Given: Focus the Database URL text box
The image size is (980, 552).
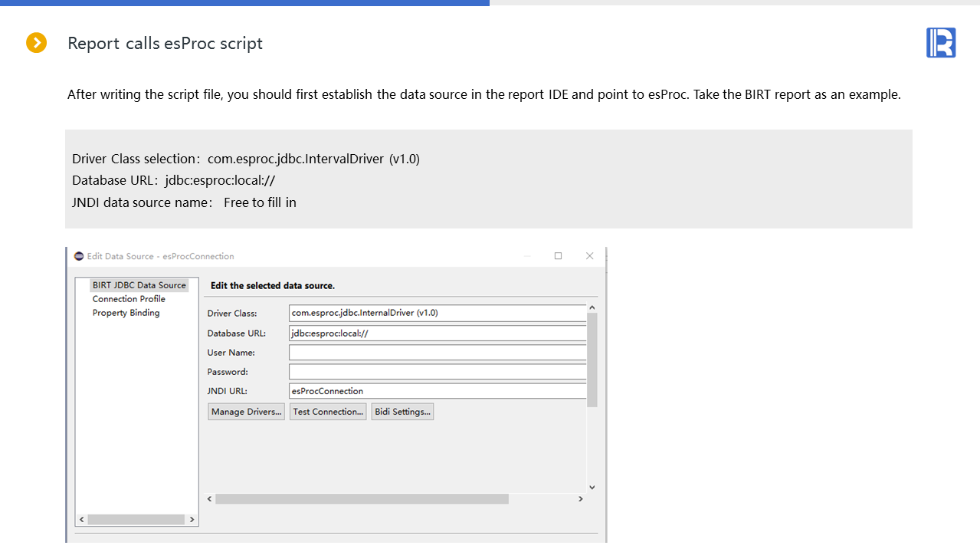Looking at the screenshot, I should tap(437, 333).
